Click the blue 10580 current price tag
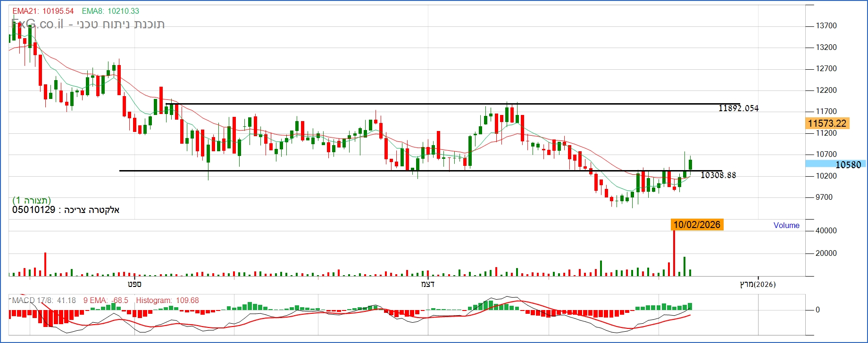Image resolution: width=868 pixels, height=343 pixels. [x=835, y=164]
